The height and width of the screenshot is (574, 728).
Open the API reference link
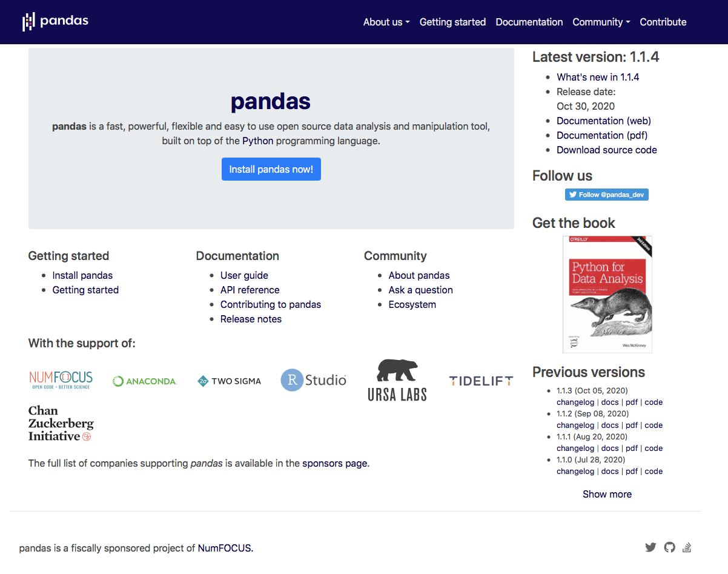(250, 290)
